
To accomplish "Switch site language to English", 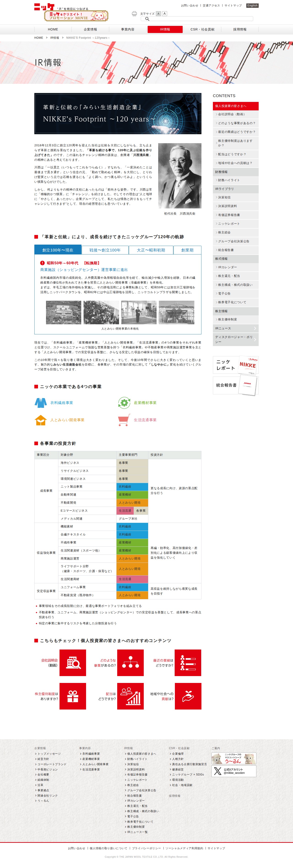I will click(x=252, y=5).
